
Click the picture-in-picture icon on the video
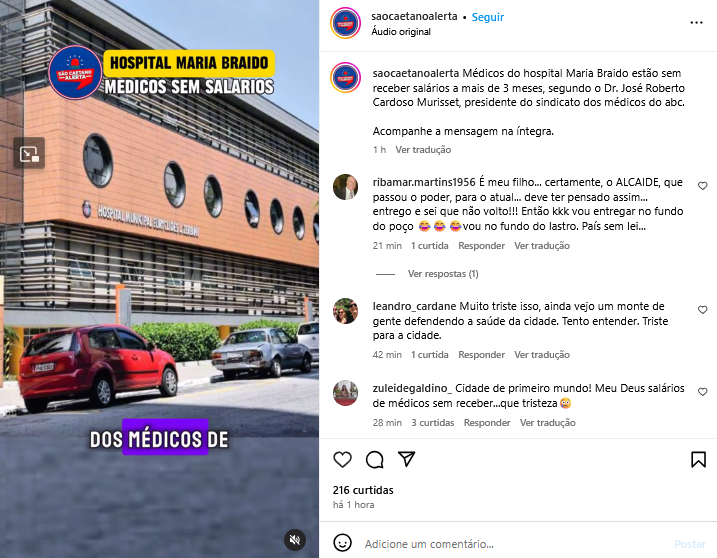[29, 153]
